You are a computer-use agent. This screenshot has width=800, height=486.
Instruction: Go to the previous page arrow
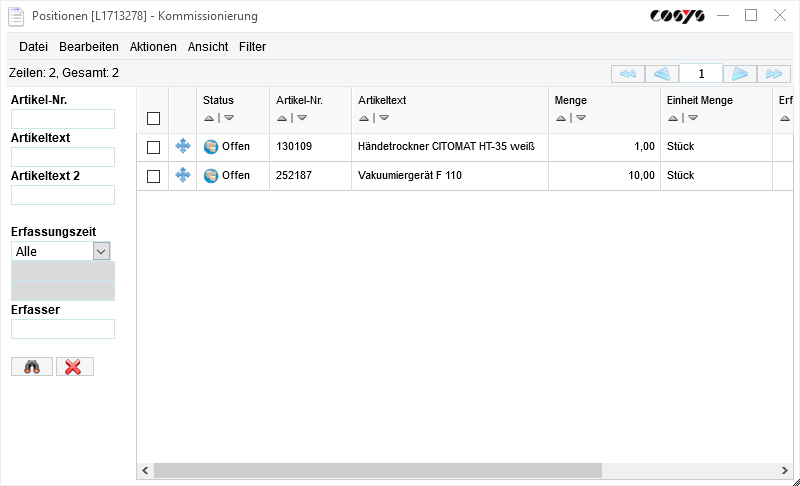(x=662, y=74)
